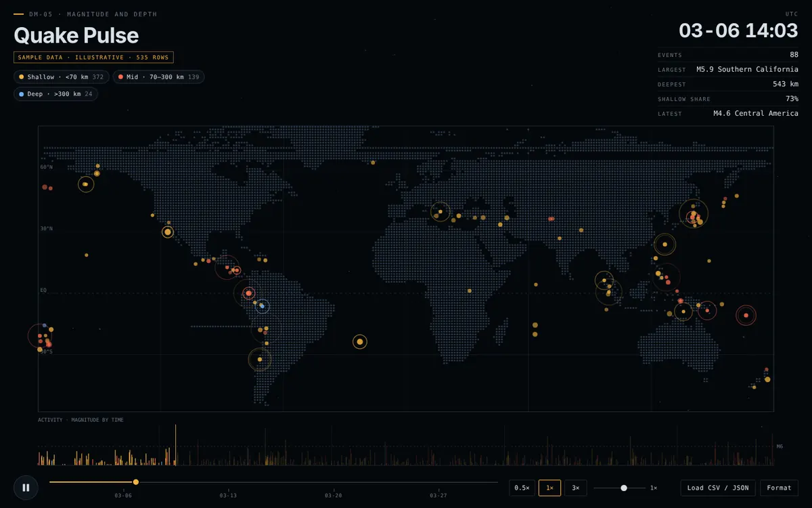Click the 60°N latitude label
The width and height of the screenshot is (812, 508).
click(46, 167)
